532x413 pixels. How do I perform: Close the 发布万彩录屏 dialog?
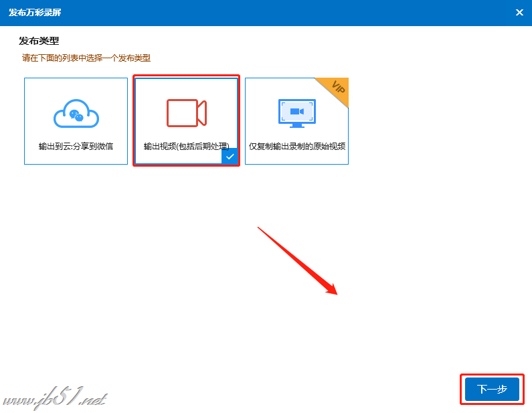(x=519, y=13)
